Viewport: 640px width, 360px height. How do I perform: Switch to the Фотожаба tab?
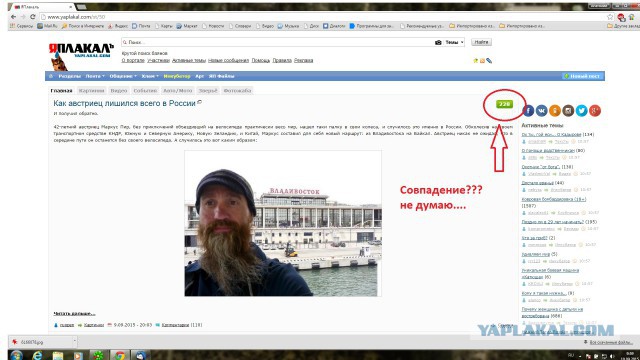tap(237, 91)
